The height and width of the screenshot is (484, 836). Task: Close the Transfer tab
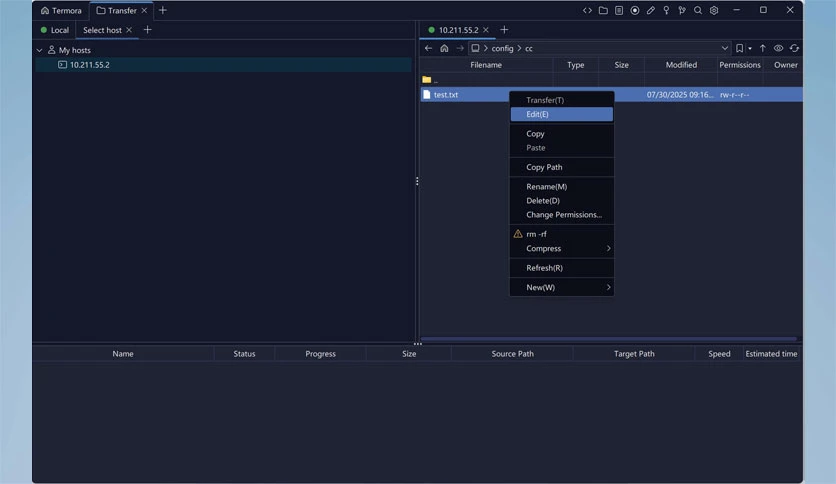pos(144,10)
